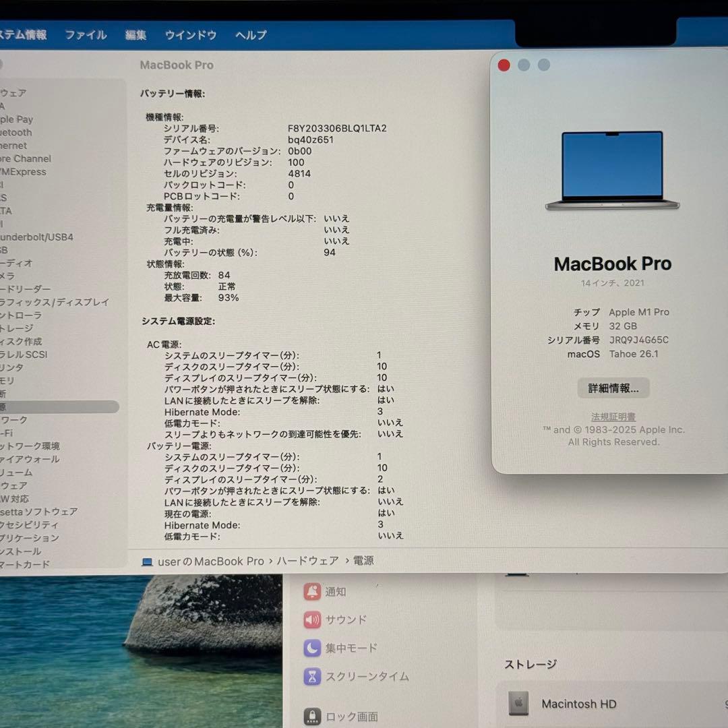Select the highlighted 電源 sidebar row
The height and width of the screenshot is (728, 728).
pyautogui.click(x=59, y=406)
